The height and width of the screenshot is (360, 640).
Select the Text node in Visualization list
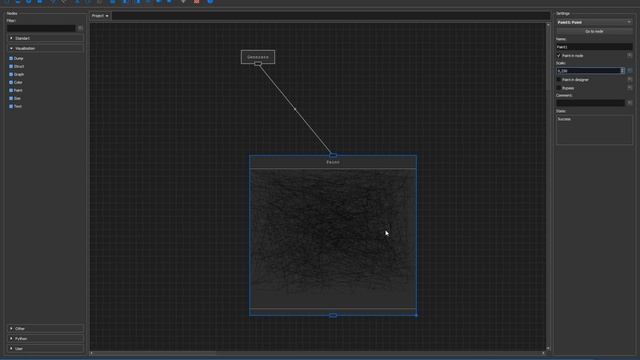pos(16,106)
